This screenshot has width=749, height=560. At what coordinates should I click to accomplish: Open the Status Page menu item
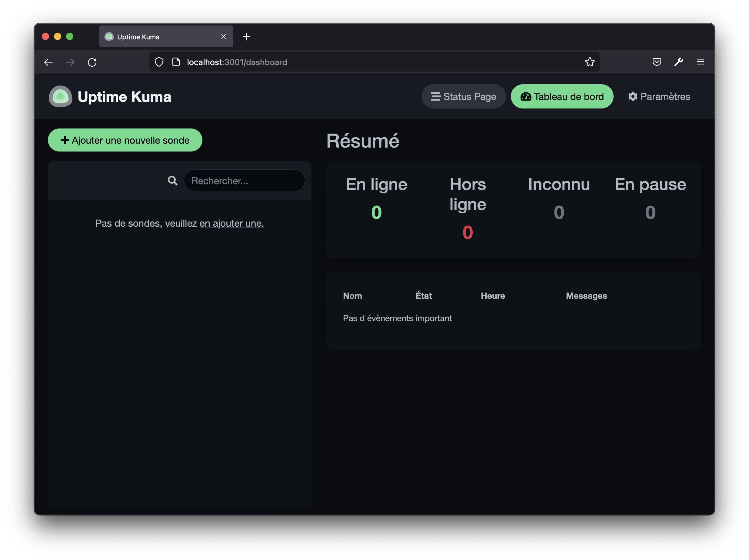[x=463, y=96]
